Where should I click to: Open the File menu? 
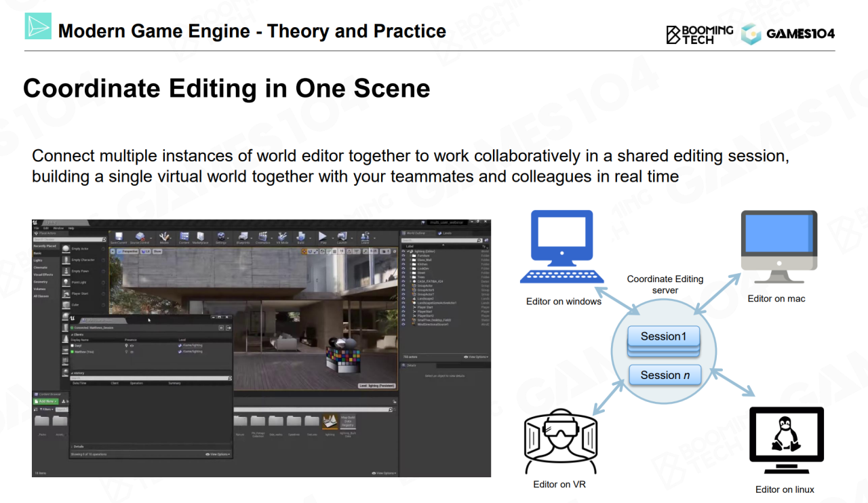click(x=37, y=228)
